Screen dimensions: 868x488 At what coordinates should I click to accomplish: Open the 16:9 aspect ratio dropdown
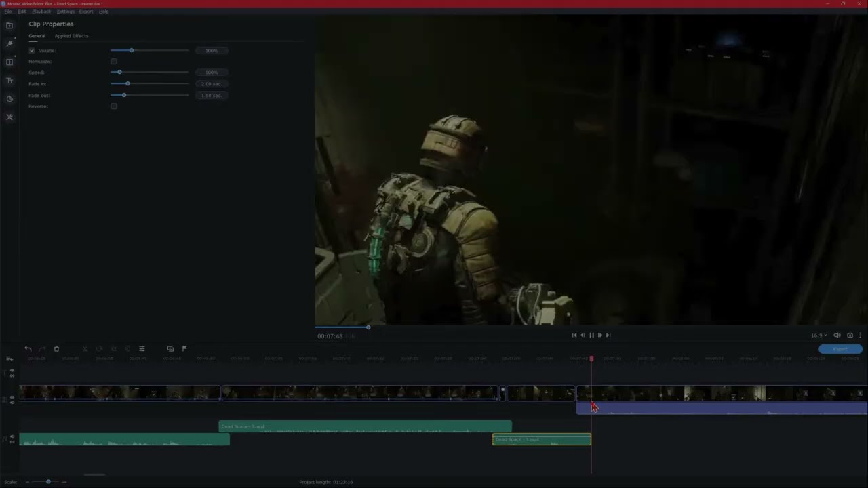tap(819, 335)
